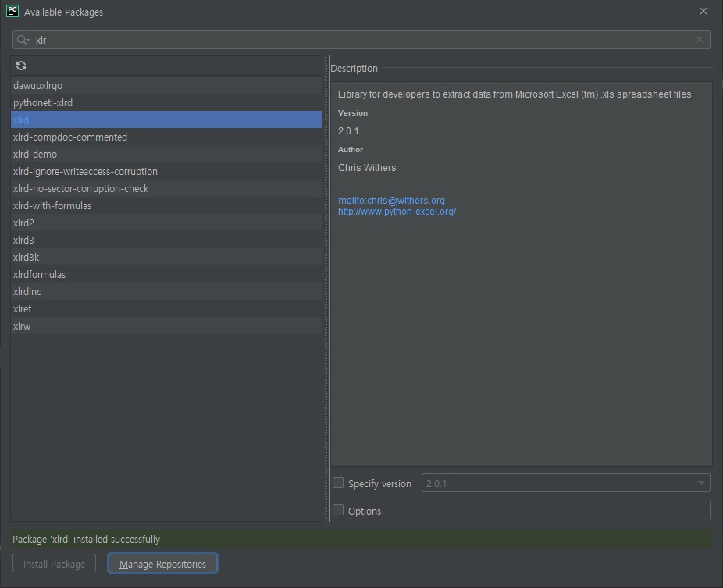723x588 pixels.
Task: Click the search magnifier icon
Action: coord(22,40)
